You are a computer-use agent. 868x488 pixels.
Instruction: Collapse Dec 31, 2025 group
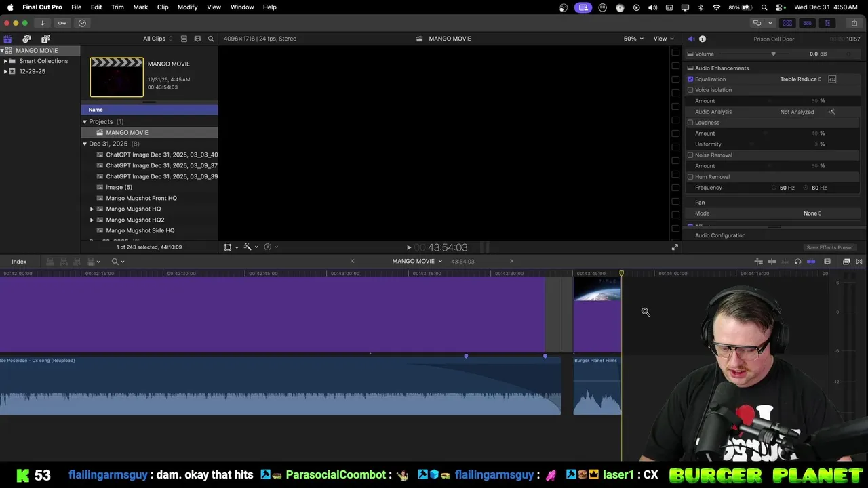(x=85, y=144)
